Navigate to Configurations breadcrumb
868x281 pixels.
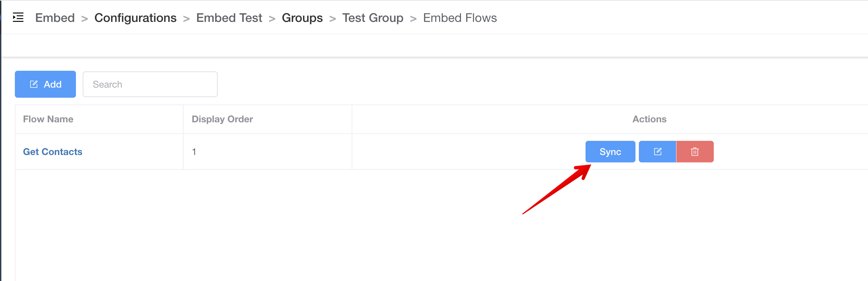tap(135, 18)
